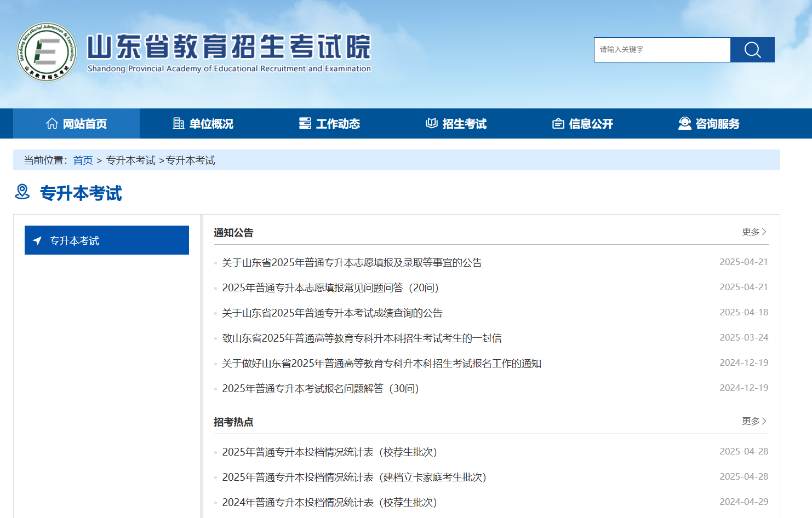Click the home icon in navigation bar
The width and height of the screenshot is (812, 518).
(52, 124)
